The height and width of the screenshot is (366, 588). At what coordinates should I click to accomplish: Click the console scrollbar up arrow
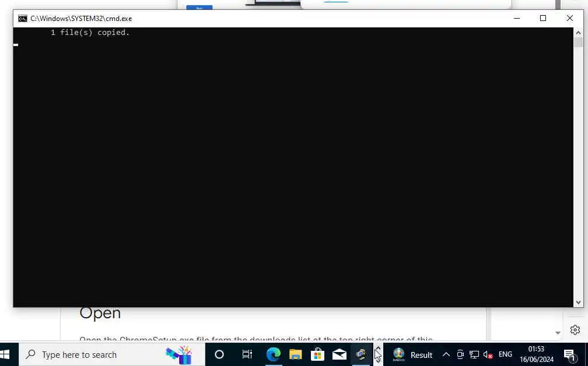point(578,33)
